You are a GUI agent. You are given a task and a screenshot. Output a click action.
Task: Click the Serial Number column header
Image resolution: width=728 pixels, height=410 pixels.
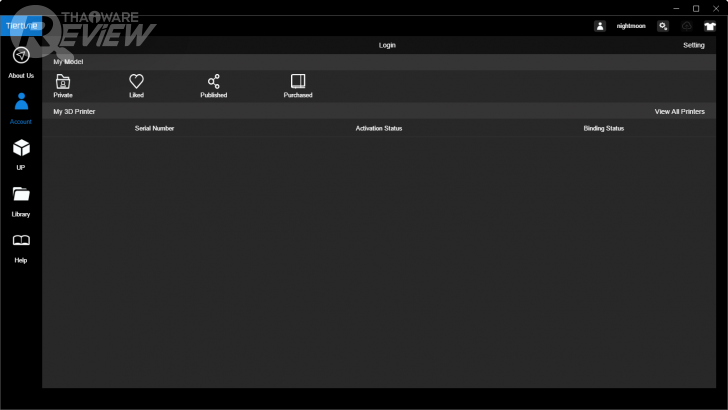154,128
